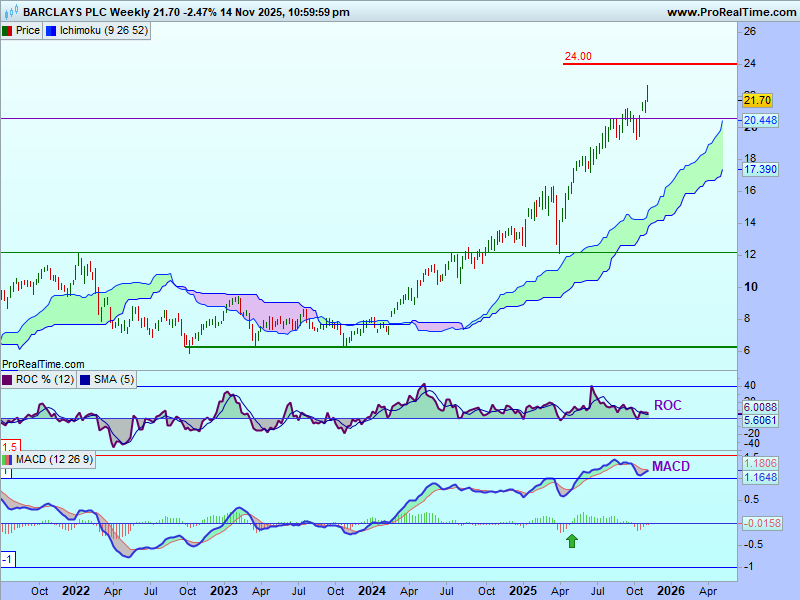Select the -1 level marker box
The width and height of the screenshot is (800, 600).
point(8,559)
